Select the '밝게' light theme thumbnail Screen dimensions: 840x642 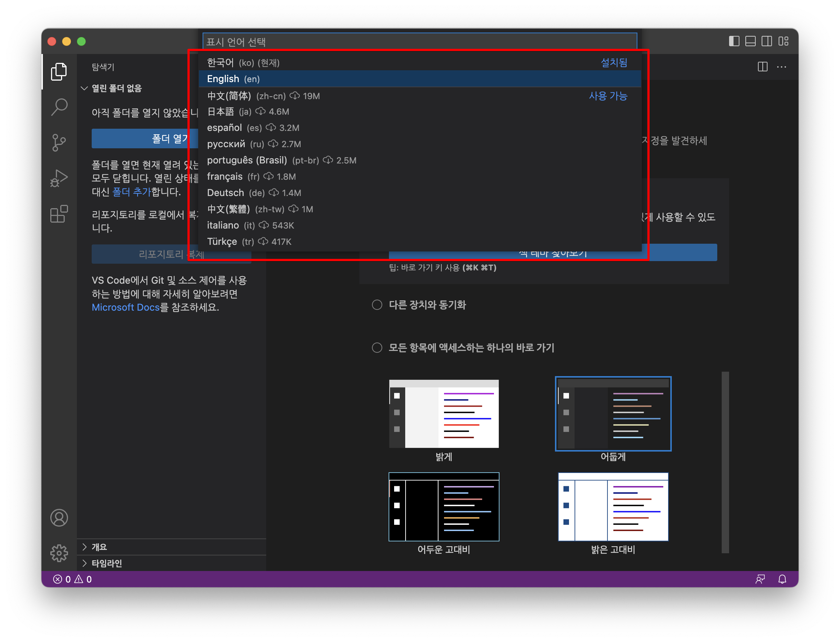click(444, 413)
